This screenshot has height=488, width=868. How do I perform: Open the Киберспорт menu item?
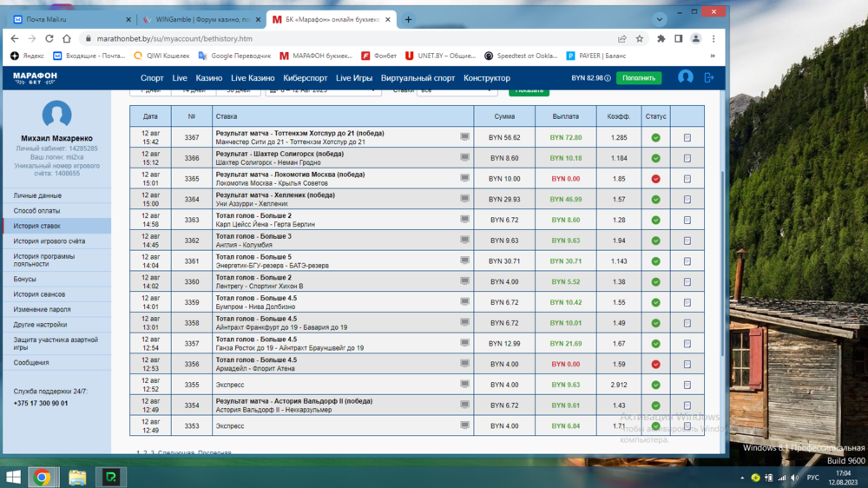(x=306, y=78)
